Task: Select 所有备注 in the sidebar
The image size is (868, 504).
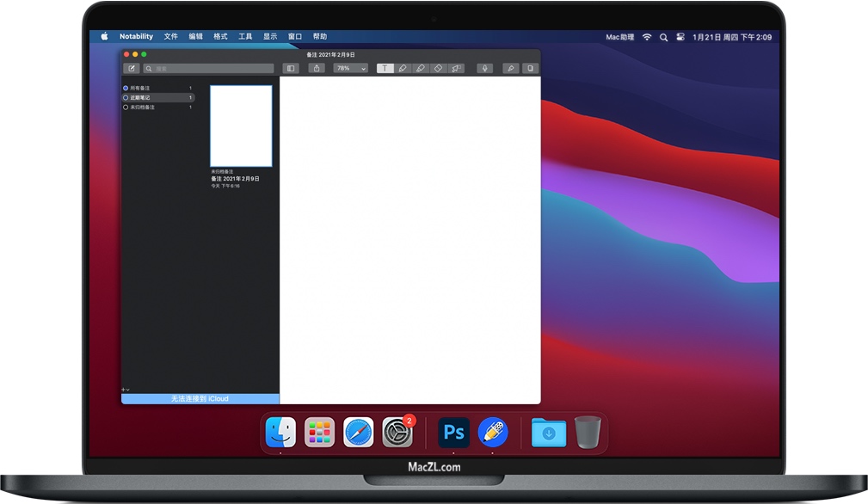Action: pyautogui.click(x=139, y=88)
